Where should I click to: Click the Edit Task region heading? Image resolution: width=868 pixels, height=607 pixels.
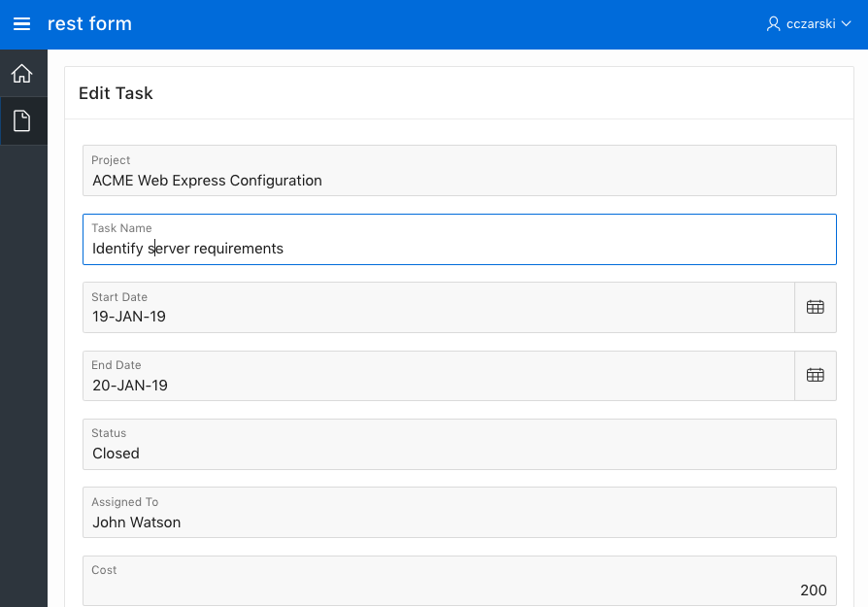116,93
